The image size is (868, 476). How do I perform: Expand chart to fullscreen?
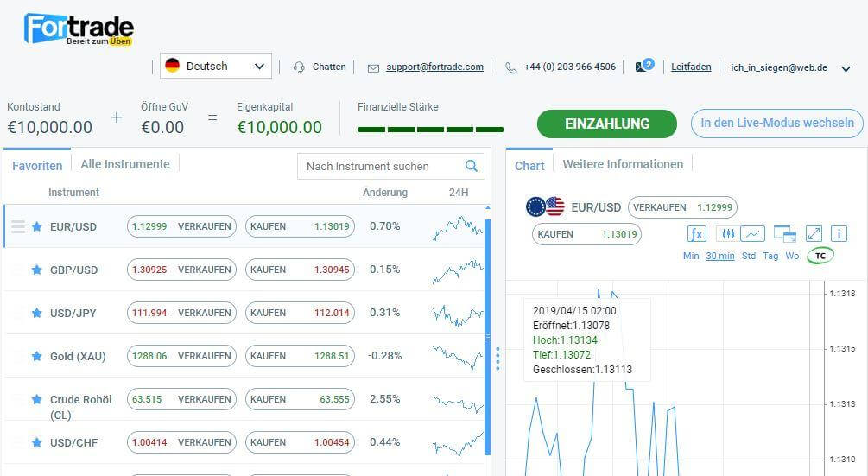tap(814, 233)
